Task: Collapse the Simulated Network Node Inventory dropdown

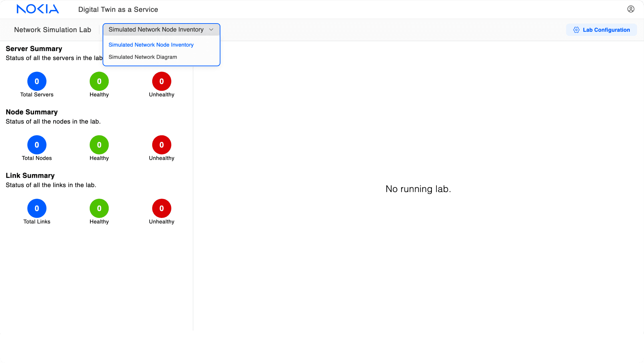Action: click(156, 29)
